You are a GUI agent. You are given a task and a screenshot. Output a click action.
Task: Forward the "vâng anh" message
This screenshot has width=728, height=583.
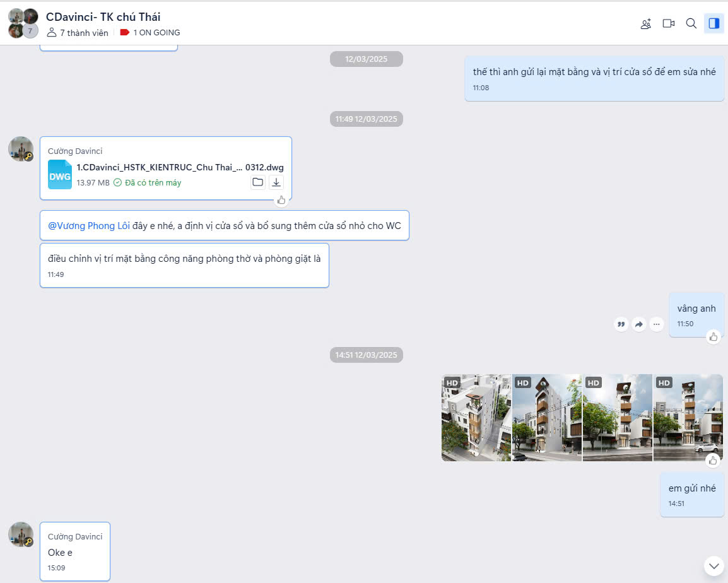pyautogui.click(x=639, y=324)
